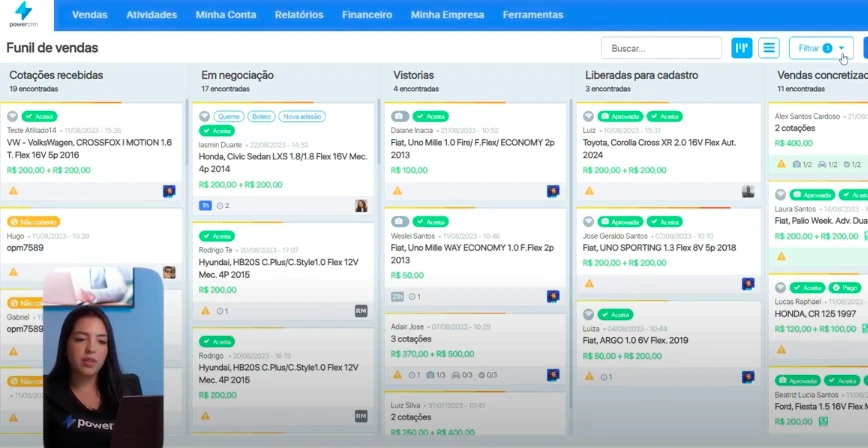
Task: Open the Ferramentas menu
Action: click(533, 15)
